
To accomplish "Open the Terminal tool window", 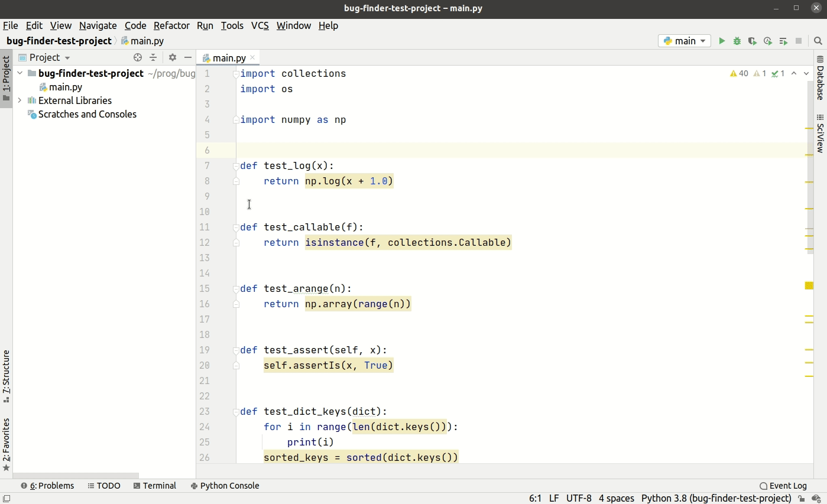I will pyautogui.click(x=155, y=486).
